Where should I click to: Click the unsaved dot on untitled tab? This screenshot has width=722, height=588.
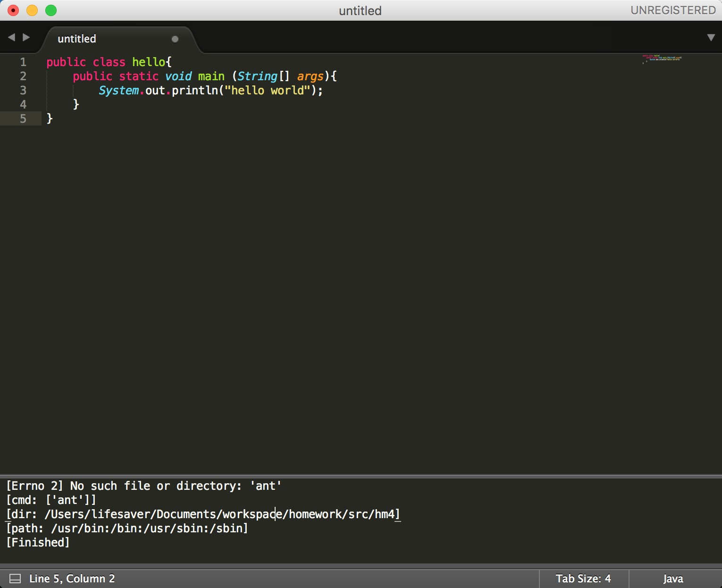click(x=175, y=39)
